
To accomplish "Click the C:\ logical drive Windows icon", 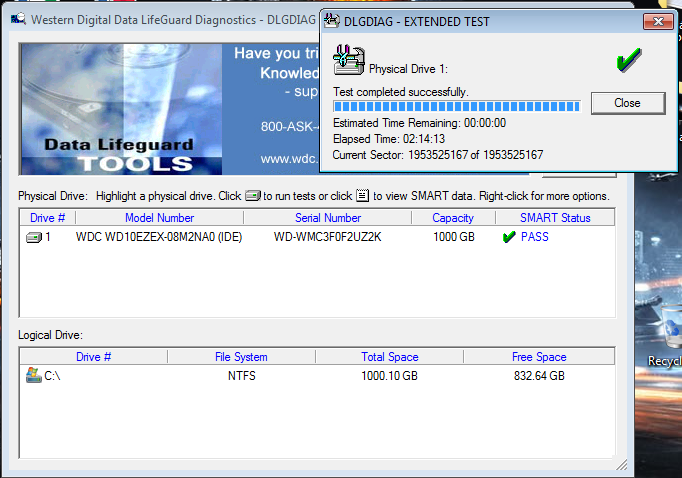I will 33,375.
